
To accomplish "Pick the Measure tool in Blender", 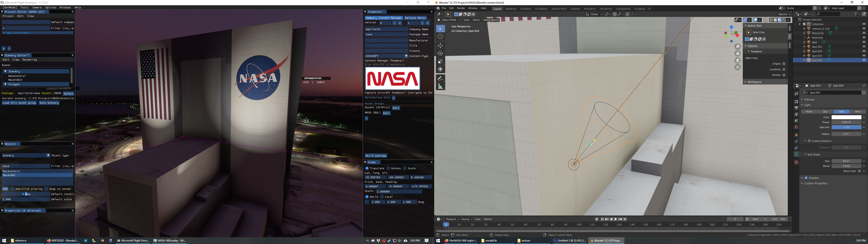I will pyautogui.click(x=440, y=87).
